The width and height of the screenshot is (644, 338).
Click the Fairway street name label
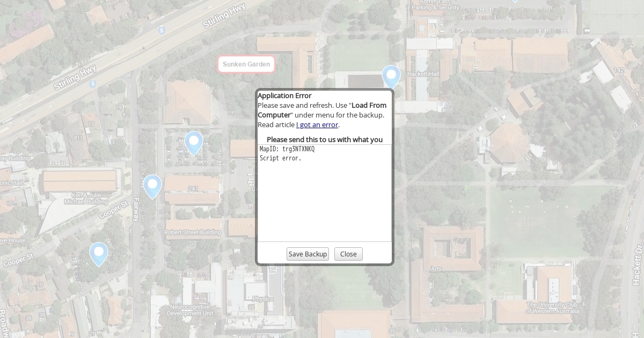pos(136,209)
